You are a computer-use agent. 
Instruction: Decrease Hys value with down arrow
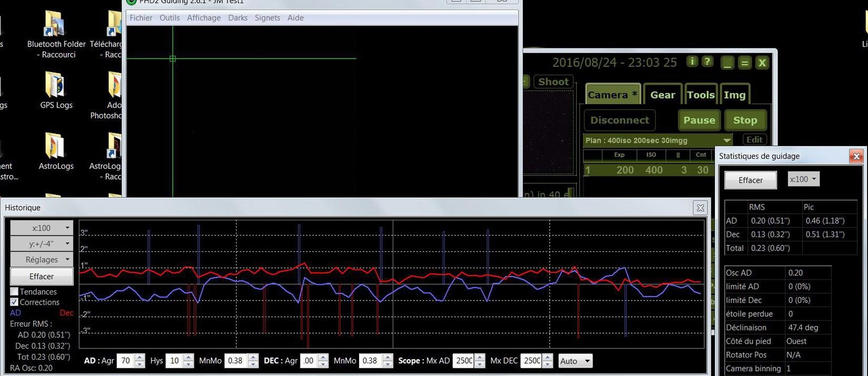click(x=188, y=365)
